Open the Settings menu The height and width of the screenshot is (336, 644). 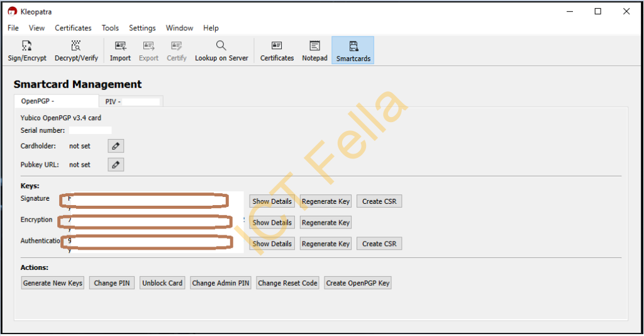click(x=142, y=28)
